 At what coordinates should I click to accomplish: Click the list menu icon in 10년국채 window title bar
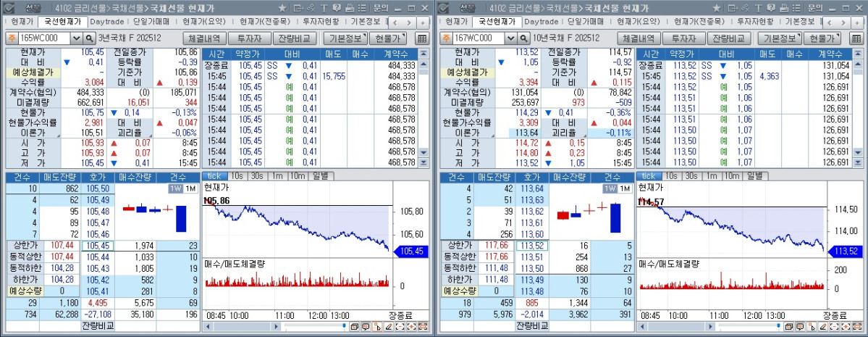point(796,8)
